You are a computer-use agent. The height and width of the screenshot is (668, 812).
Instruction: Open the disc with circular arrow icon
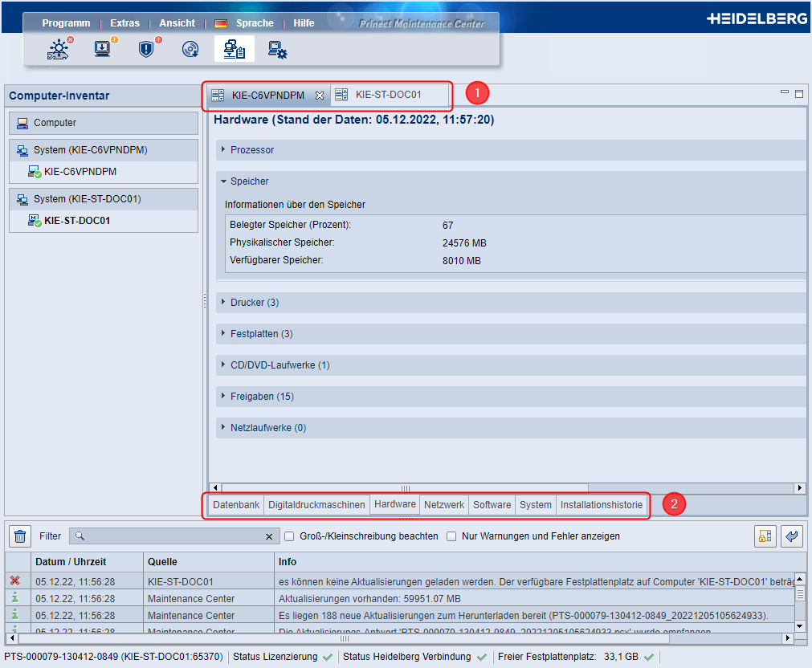click(x=190, y=49)
